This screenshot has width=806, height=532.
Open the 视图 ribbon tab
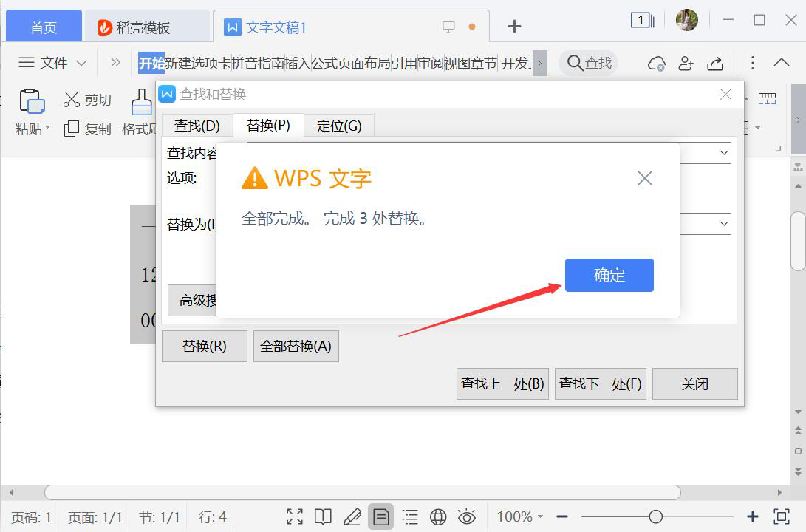(457, 63)
